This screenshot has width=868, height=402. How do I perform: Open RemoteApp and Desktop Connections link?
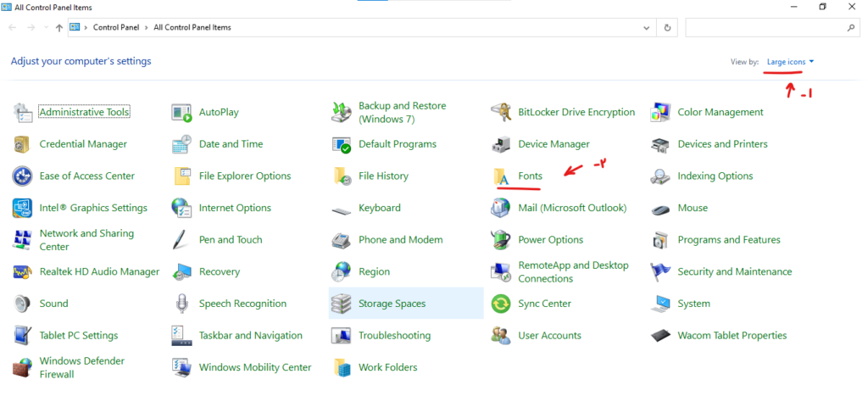[573, 272]
